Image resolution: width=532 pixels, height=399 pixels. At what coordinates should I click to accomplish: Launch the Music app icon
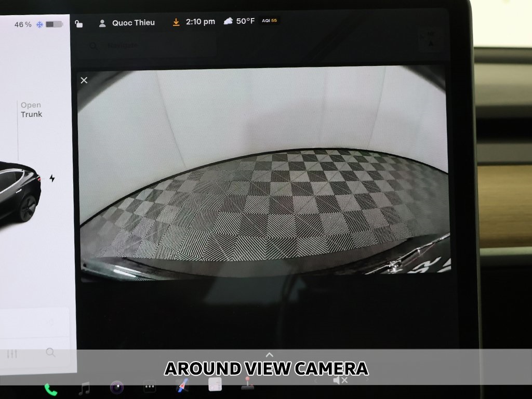point(83,388)
